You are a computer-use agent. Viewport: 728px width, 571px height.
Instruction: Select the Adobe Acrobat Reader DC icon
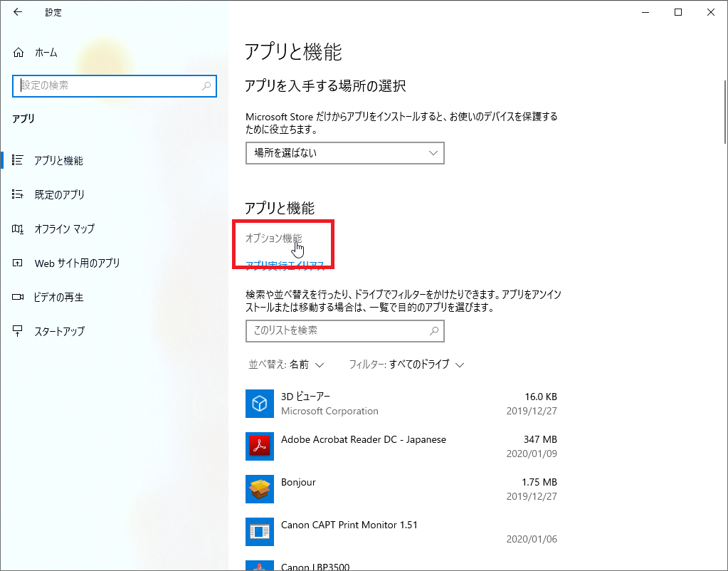[260, 446]
